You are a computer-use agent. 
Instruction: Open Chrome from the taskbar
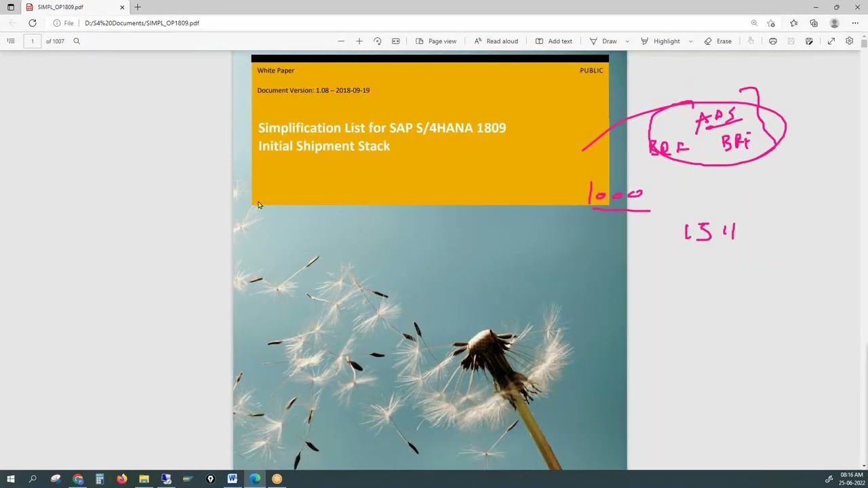click(x=78, y=479)
